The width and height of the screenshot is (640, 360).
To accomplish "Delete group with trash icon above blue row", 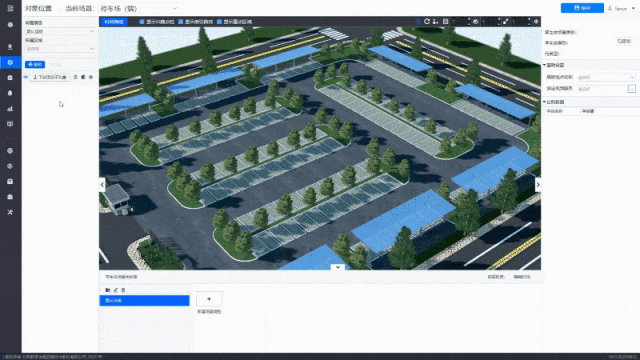I will click(x=123, y=290).
